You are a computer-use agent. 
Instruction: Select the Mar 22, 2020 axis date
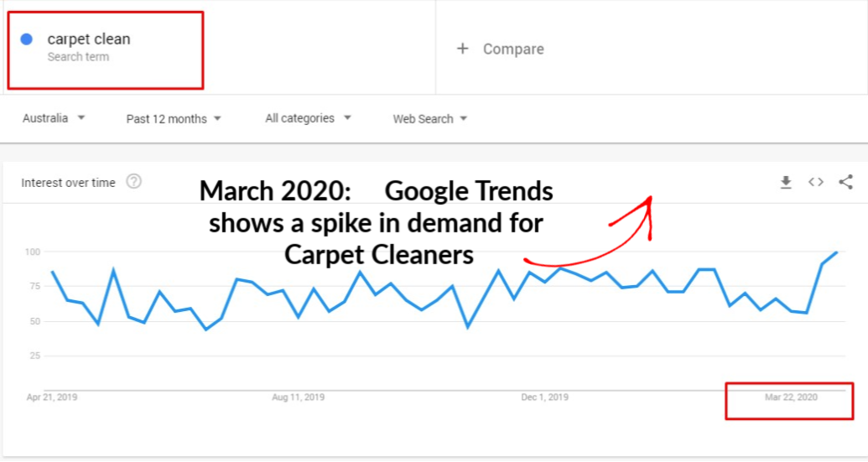tap(791, 397)
